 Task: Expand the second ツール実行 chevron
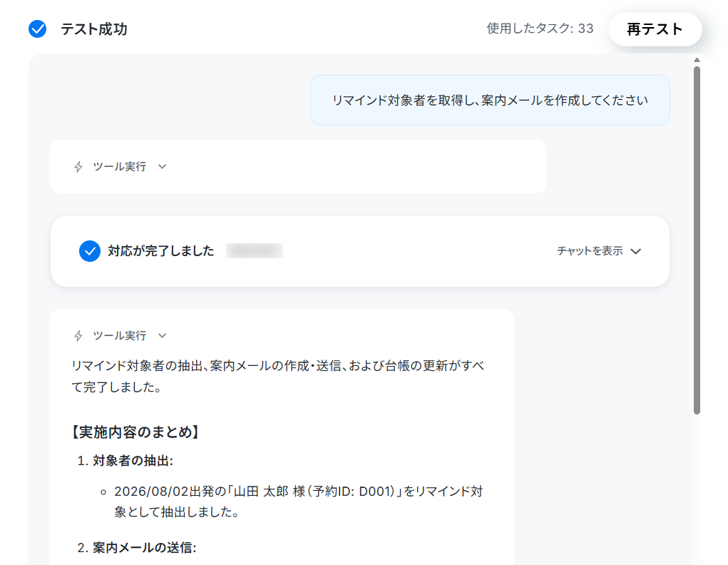click(162, 335)
